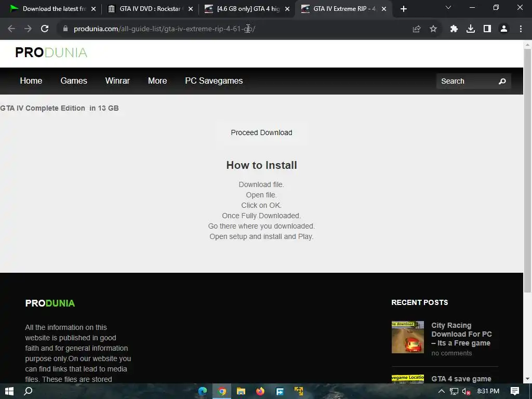Go back to previous page
This screenshot has width=532, height=399.
pyautogui.click(x=11, y=29)
